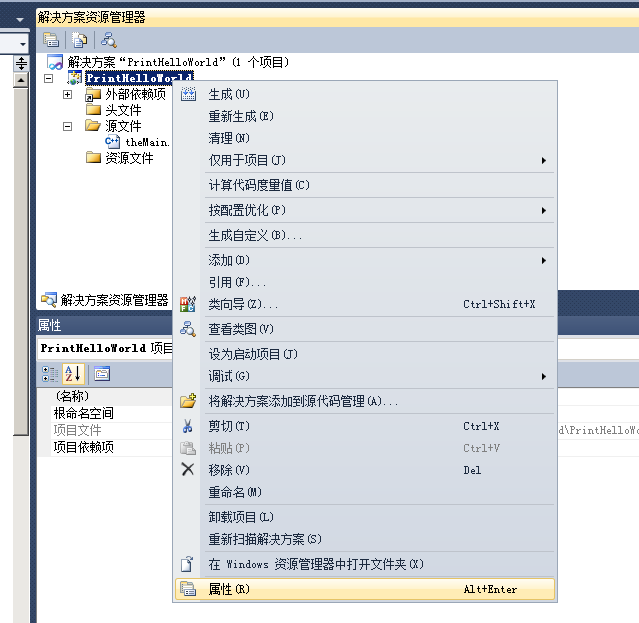Click the 头文件 folder icon
Viewport: 639px width, 623px height.
[x=93, y=110]
